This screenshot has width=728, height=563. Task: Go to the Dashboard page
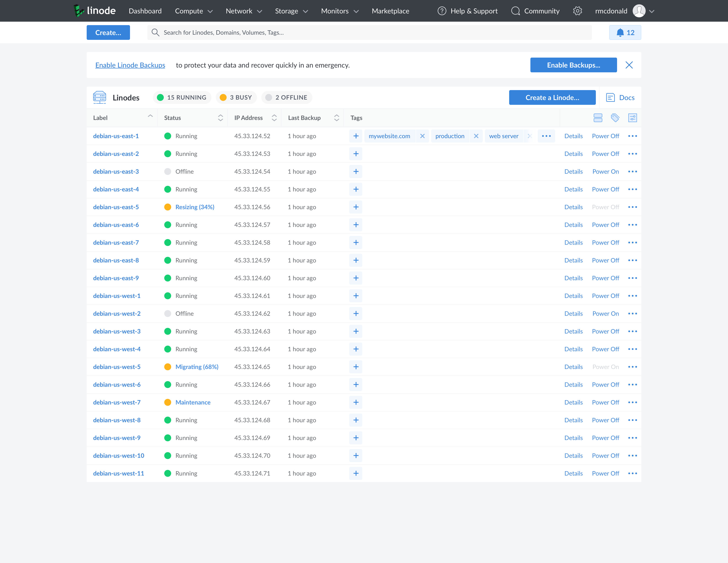(145, 11)
